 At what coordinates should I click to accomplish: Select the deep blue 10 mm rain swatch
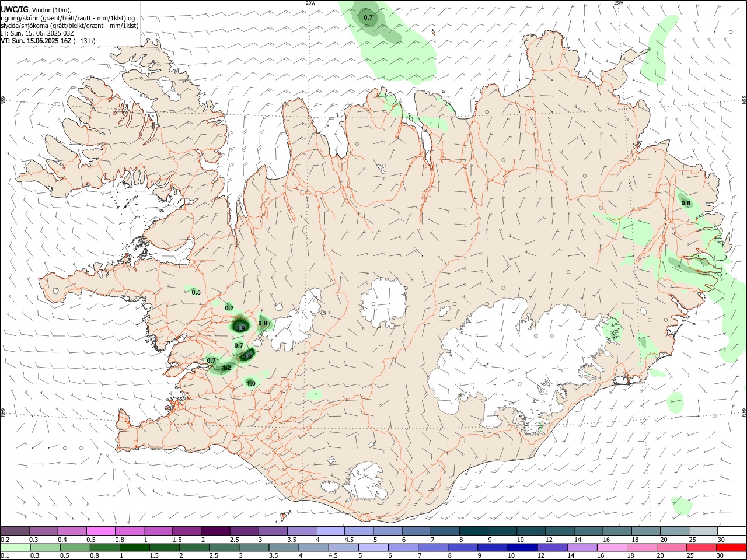pos(522,548)
